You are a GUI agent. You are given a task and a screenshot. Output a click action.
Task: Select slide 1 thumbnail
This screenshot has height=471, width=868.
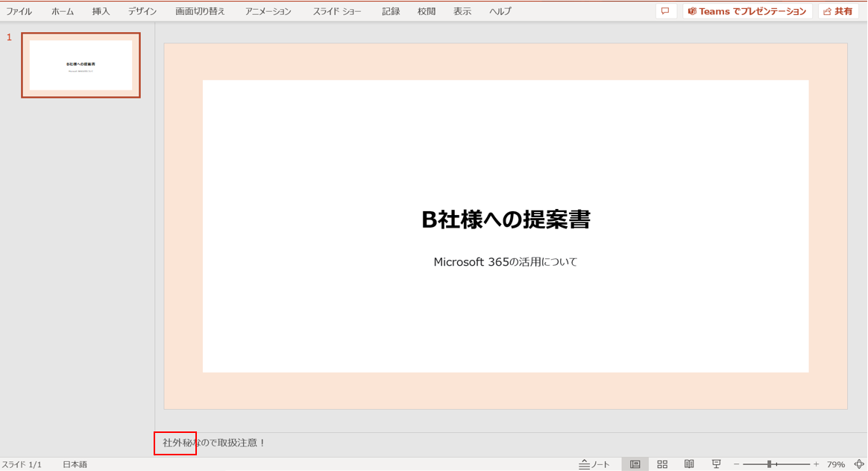[x=81, y=65]
